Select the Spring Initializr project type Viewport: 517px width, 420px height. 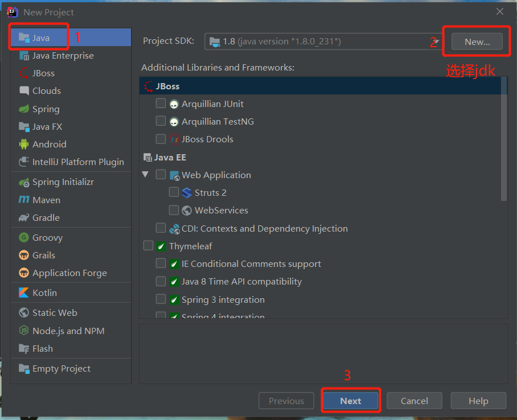pyautogui.click(x=71, y=182)
